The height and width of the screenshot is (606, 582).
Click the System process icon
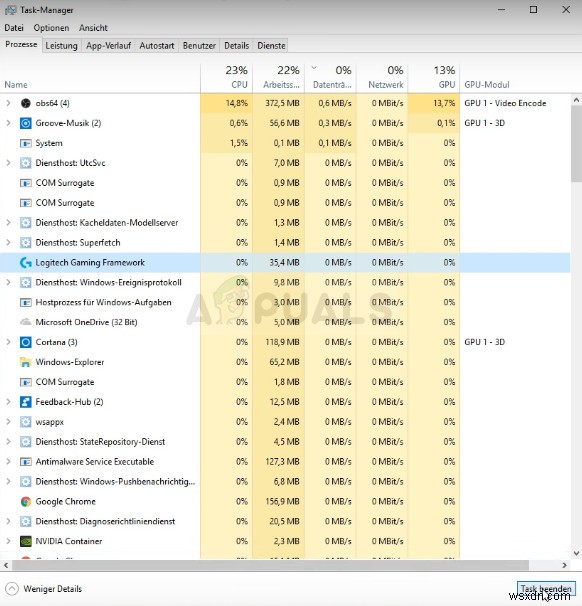pos(26,143)
